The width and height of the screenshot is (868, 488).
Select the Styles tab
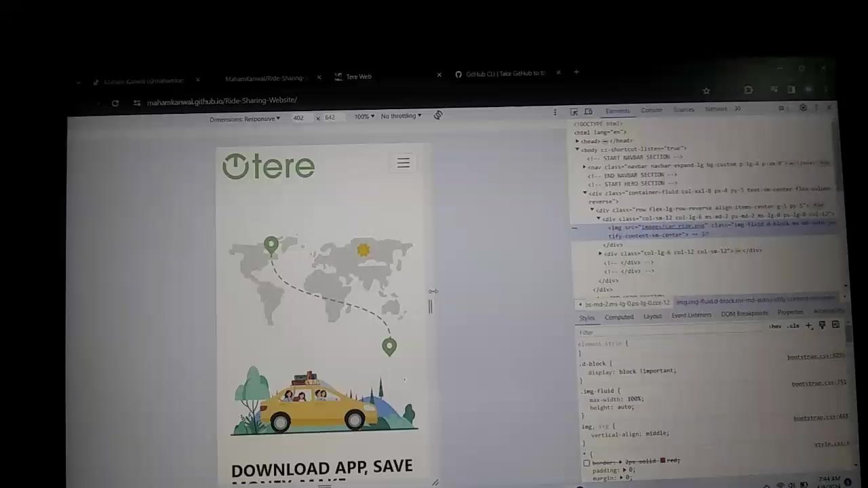tap(587, 318)
